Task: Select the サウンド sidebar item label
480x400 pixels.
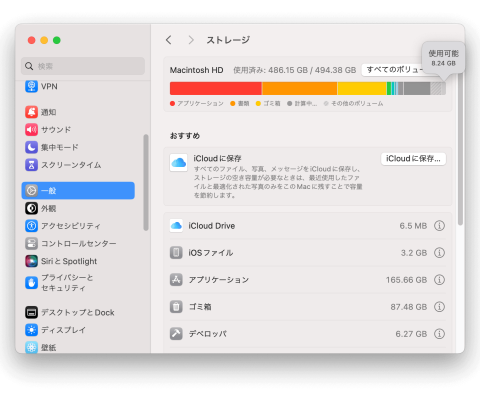Action: (x=56, y=130)
